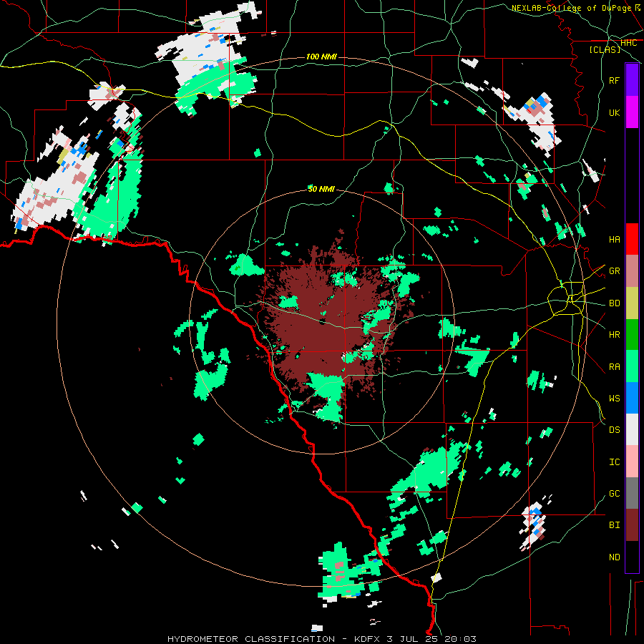
Task: Click the "GR" legend label
Action: 614,271
